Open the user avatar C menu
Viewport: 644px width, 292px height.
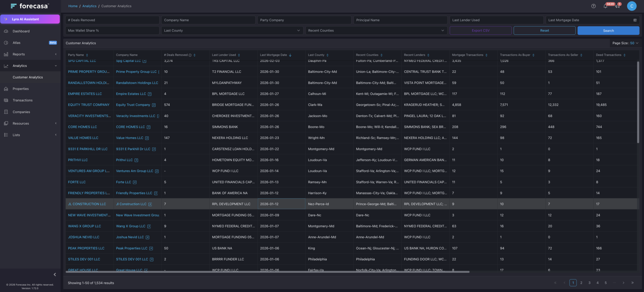[x=632, y=6]
